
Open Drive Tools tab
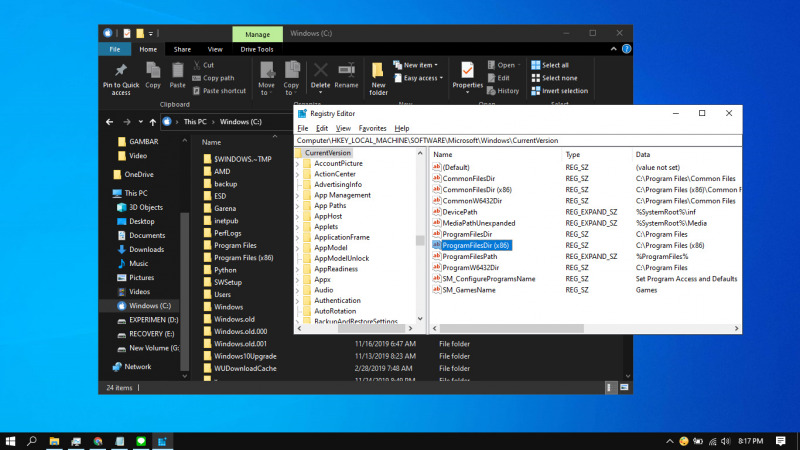click(257, 49)
